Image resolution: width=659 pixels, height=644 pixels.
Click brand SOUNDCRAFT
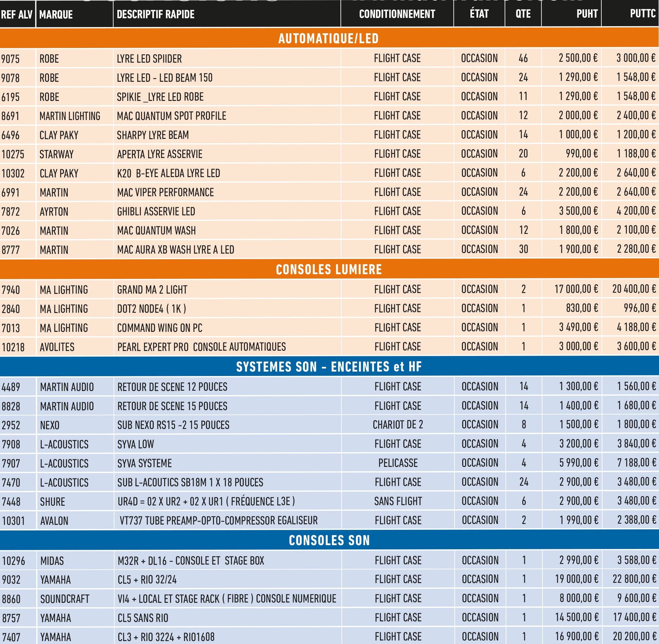coord(65,599)
